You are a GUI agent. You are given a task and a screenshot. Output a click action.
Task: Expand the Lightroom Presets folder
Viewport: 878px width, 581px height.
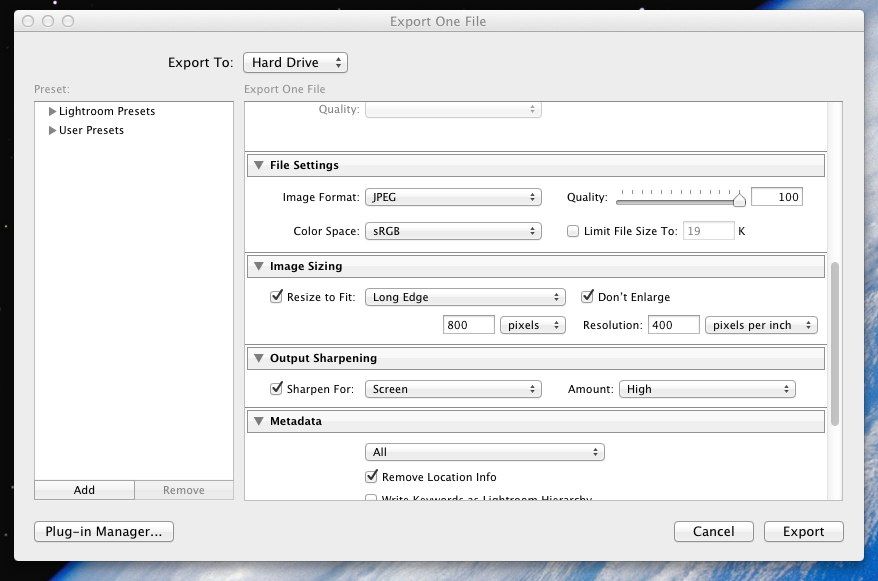52,112
